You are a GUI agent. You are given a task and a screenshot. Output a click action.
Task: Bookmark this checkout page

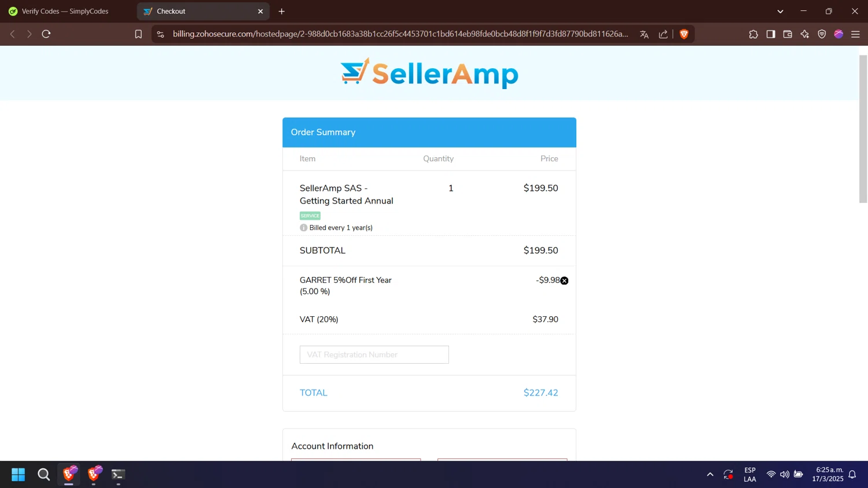coord(138,34)
